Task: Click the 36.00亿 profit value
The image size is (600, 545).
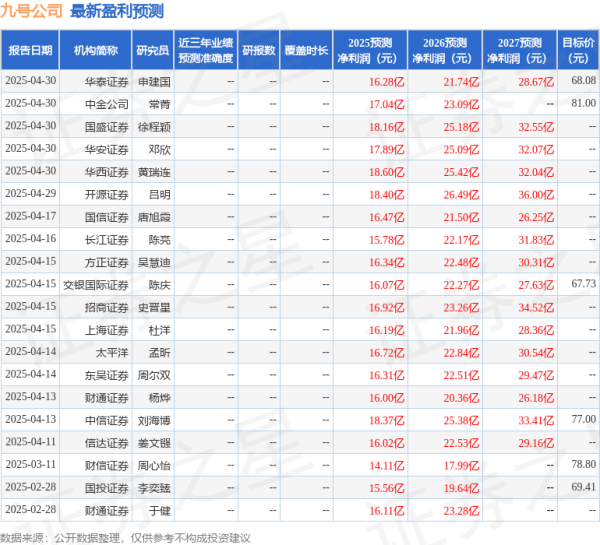Action: (536, 194)
